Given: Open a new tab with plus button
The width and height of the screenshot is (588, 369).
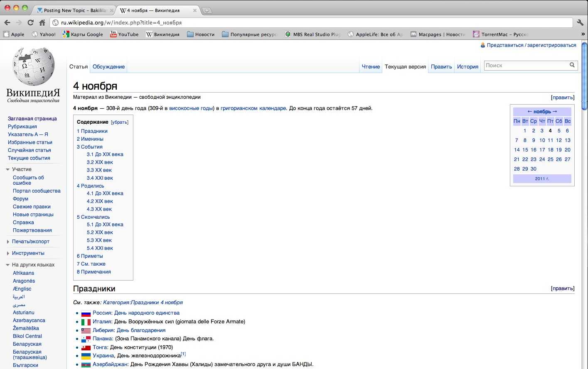Looking at the screenshot, I should point(207,11).
